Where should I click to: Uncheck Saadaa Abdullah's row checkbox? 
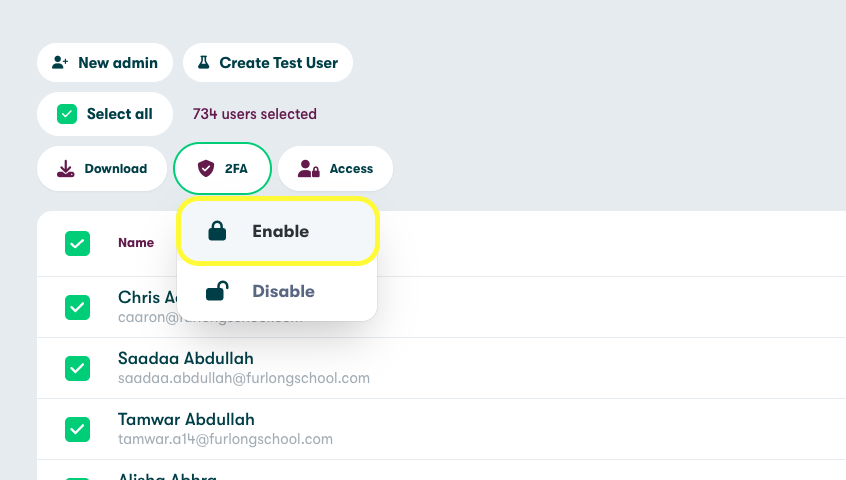(77, 368)
